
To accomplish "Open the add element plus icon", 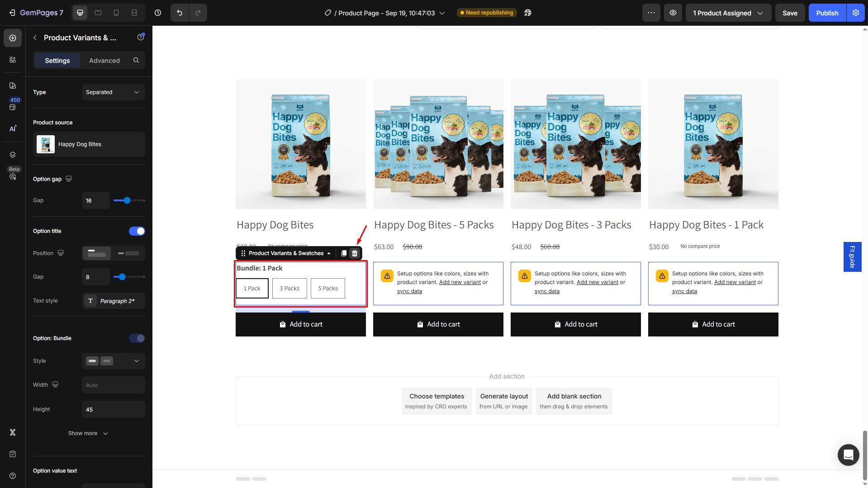I will [x=13, y=38].
